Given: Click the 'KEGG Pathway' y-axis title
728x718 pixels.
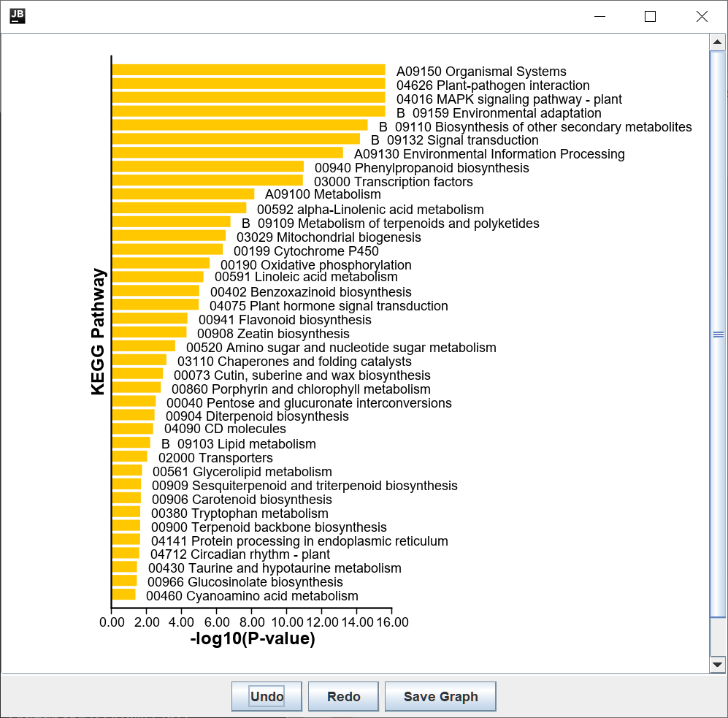Looking at the screenshot, I should click(98, 332).
